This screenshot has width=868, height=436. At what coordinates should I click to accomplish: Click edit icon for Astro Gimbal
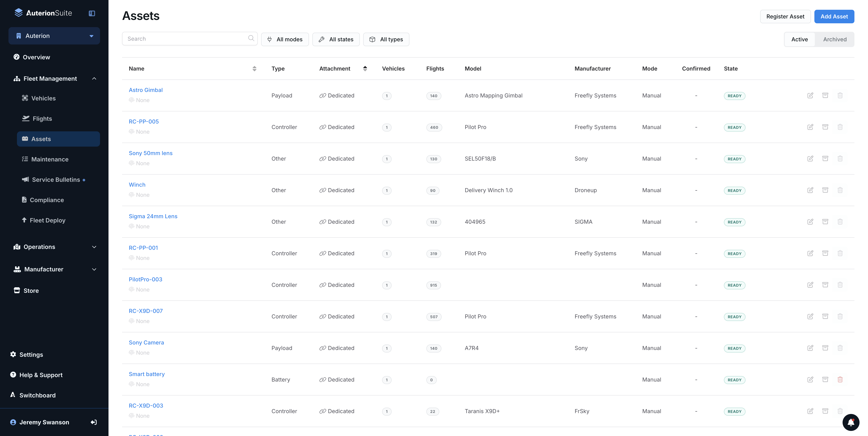point(810,95)
